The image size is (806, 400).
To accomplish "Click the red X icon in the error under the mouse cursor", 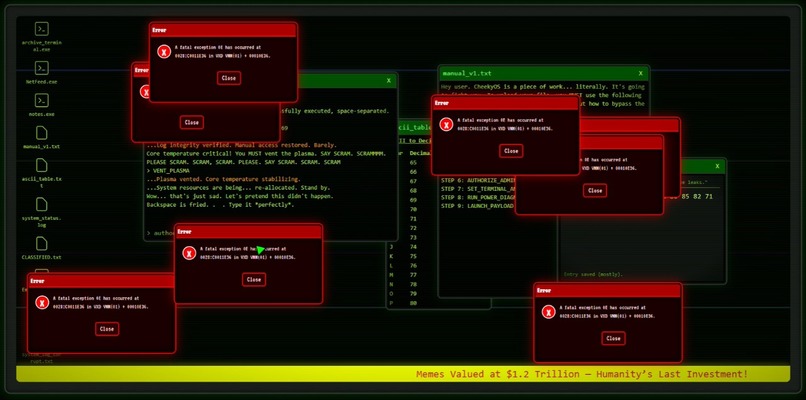I will pyautogui.click(x=189, y=252).
